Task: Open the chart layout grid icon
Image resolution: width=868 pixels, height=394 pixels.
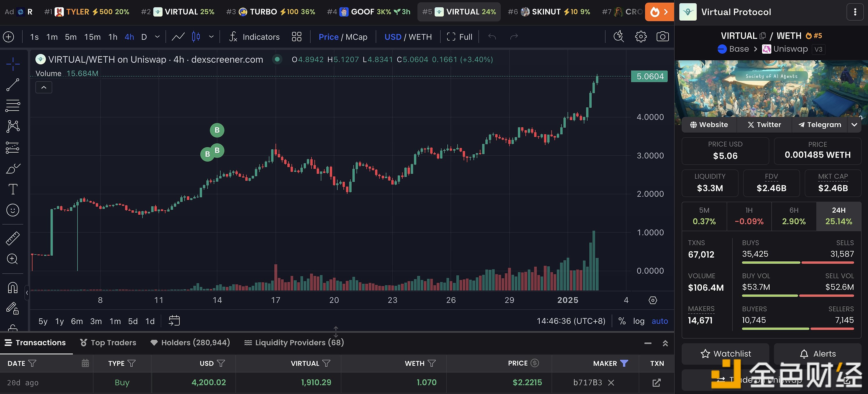Action: pyautogui.click(x=296, y=37)
